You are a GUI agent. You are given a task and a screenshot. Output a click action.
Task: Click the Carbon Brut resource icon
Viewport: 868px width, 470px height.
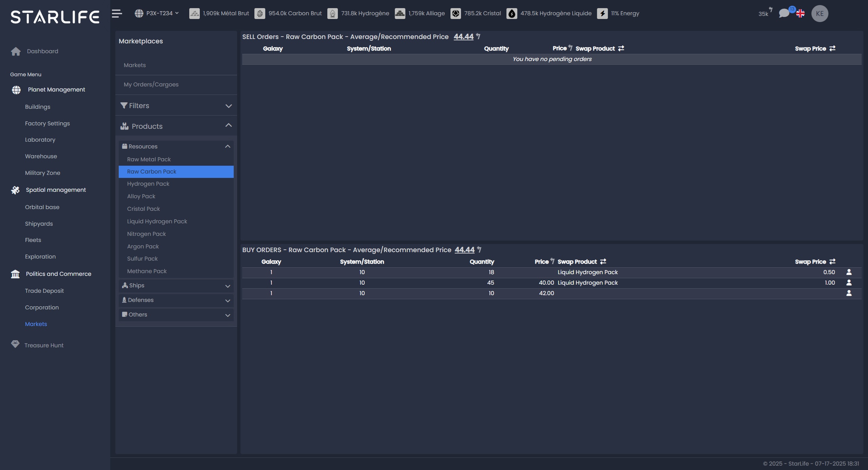click(x=260, y=14)
